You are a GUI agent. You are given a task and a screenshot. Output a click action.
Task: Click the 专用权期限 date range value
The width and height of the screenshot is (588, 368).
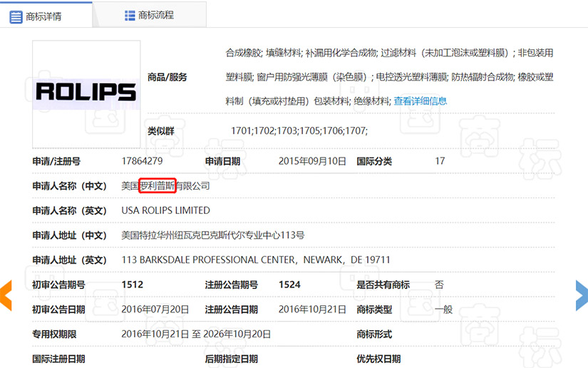(196, 334)
